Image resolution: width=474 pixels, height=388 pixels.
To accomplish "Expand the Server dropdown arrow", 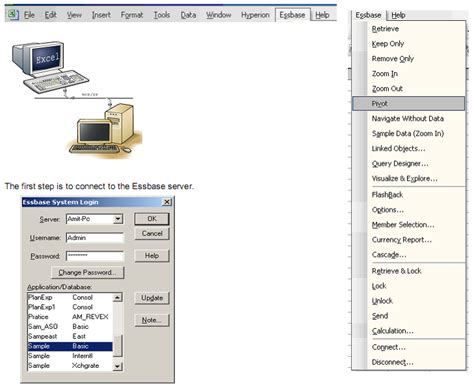I will (118, 219).
